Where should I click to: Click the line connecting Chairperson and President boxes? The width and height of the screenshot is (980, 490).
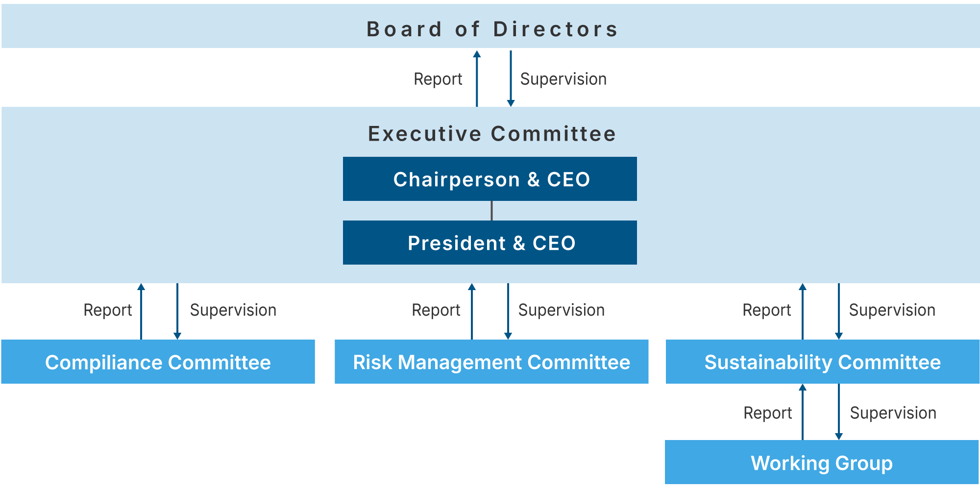click(491, 211)
